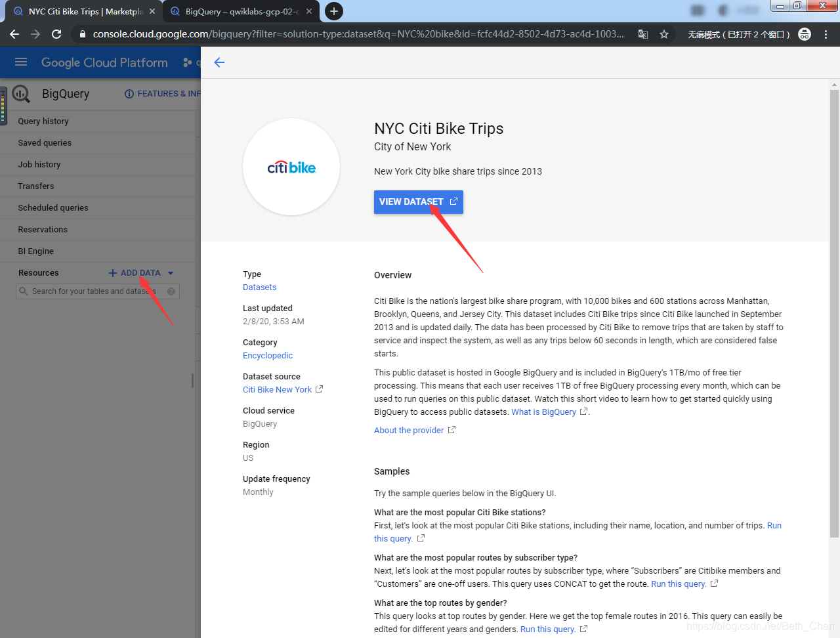The height and width of the screenshot is (638, 840).
Task: Click the 'City of New York' text
Action: (x=413, y=147)
